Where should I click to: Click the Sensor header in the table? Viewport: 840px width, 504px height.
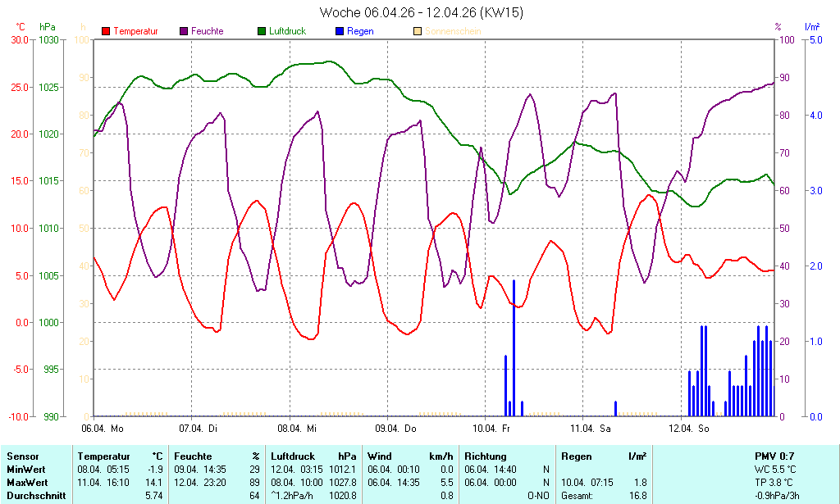[22, 456]
